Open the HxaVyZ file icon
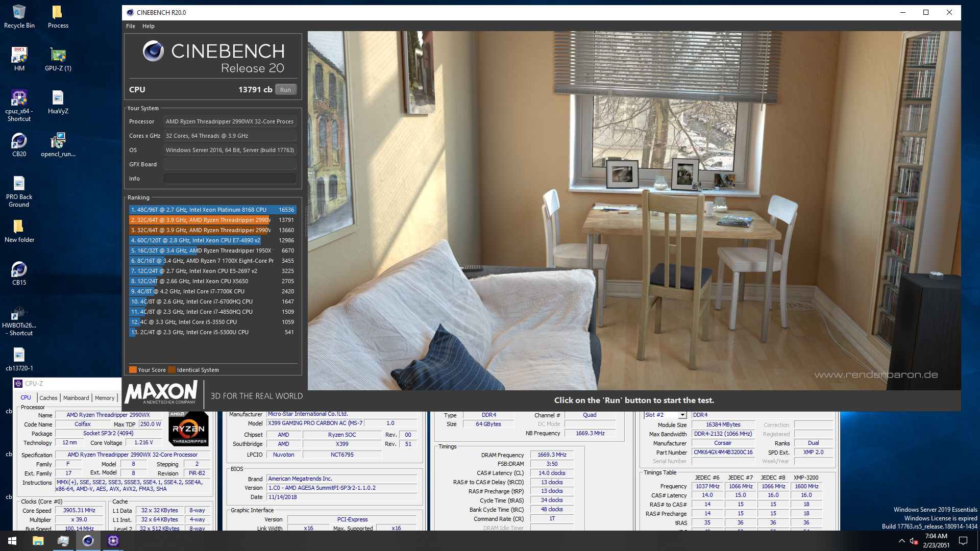Image resolution: width=980 pixels, height=551 pixels. (58, 102)
